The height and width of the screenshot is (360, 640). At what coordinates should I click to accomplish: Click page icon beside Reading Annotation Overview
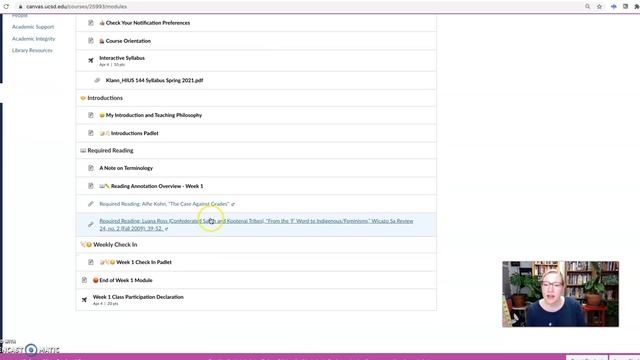[x=91, y=186]
